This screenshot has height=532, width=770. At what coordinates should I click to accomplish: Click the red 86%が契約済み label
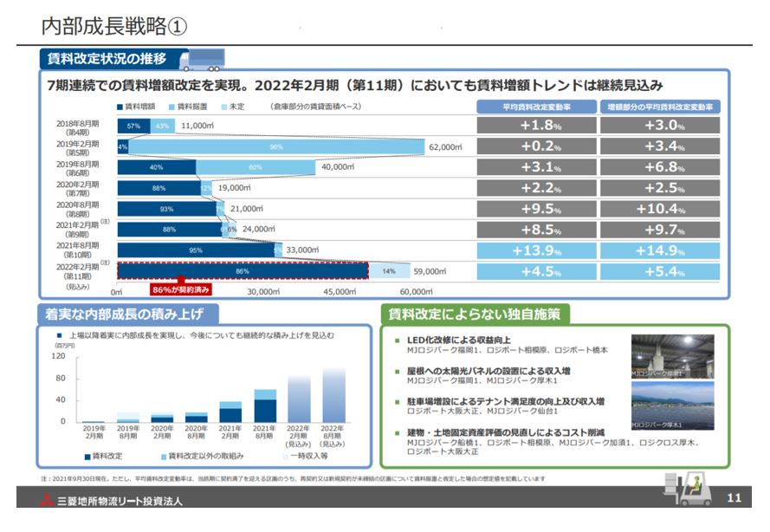click(x=183, y=291)
